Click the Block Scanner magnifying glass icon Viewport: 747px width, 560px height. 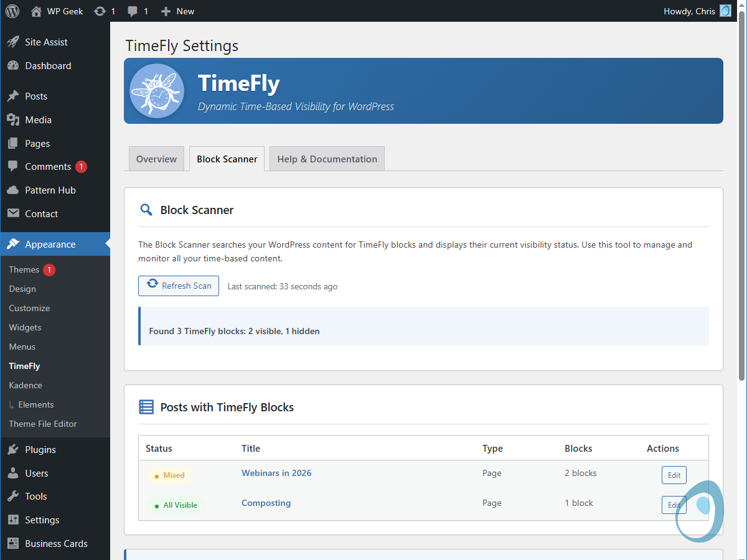[x=146, y=210]
